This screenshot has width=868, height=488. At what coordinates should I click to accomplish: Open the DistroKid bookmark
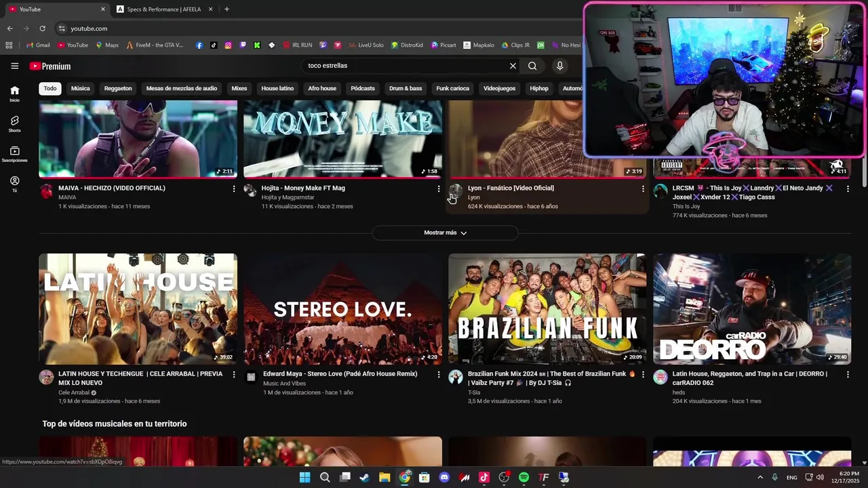(407, 45)
